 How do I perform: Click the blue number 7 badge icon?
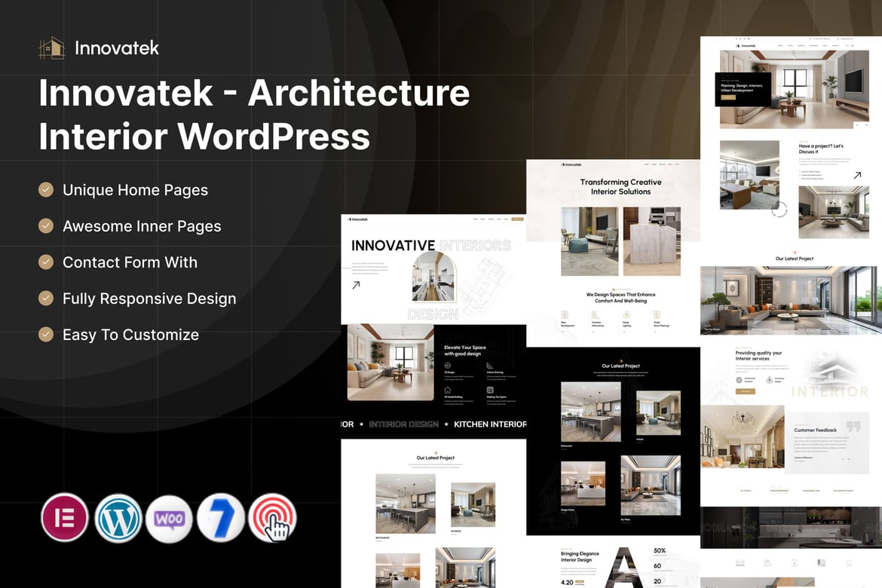[221, 518]
